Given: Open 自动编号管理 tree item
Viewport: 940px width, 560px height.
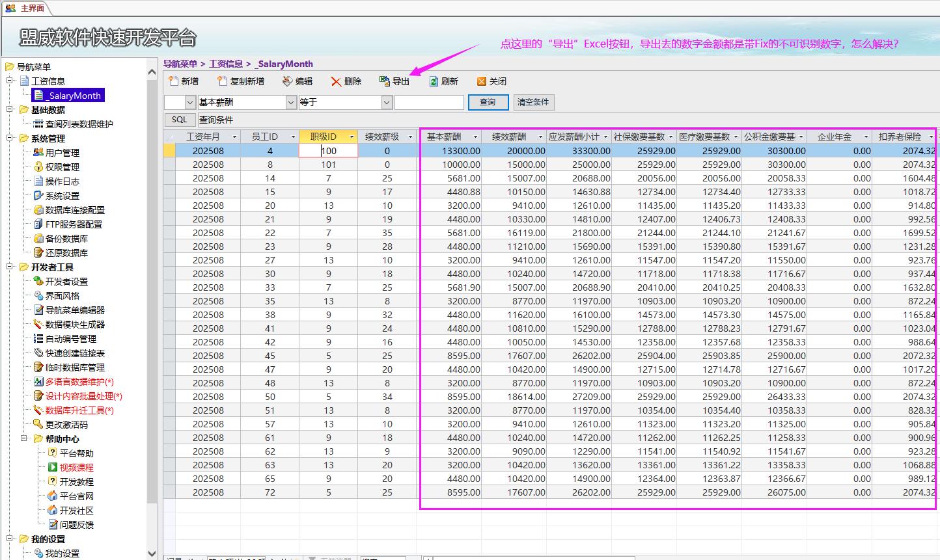Looking at the screenshot, I should (70, 339).
